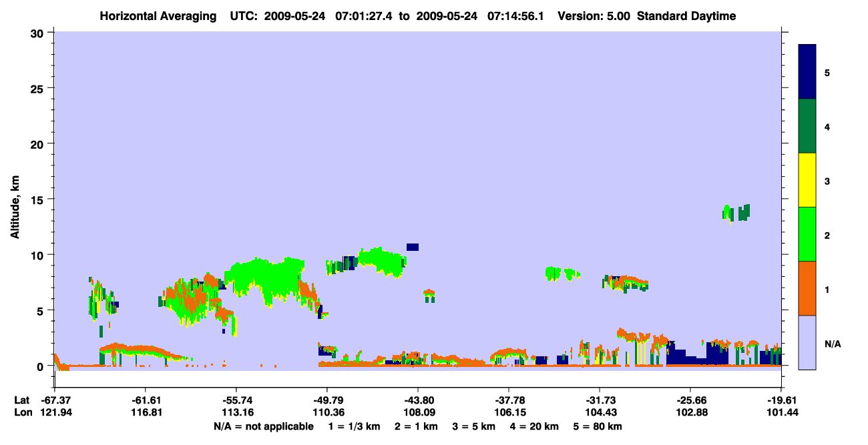Click the longitude value 108.09
The height and width of the screenshot is (445, 868).
[418, 412]
